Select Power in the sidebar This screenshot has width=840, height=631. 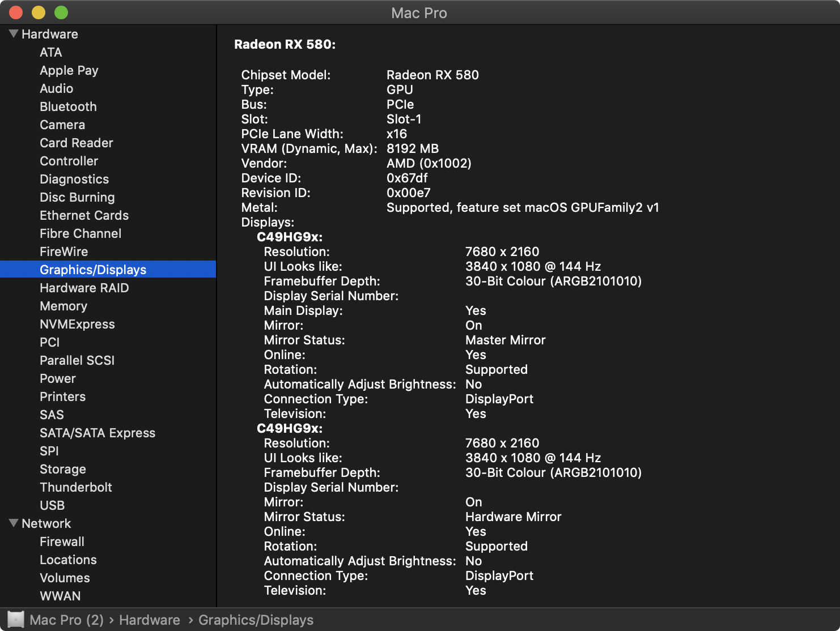58,378
